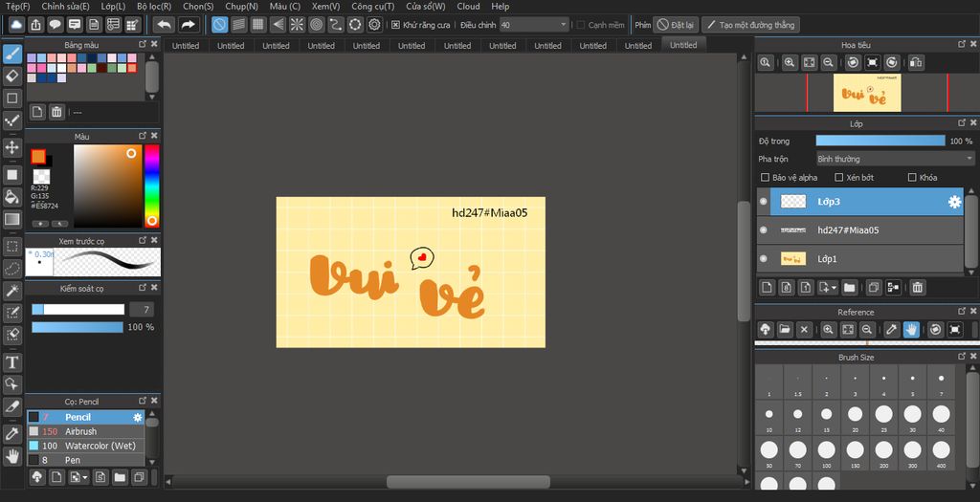
Task: Select the concentric circle snap icon
Action: pyautogui.click(x=316, y=24)
